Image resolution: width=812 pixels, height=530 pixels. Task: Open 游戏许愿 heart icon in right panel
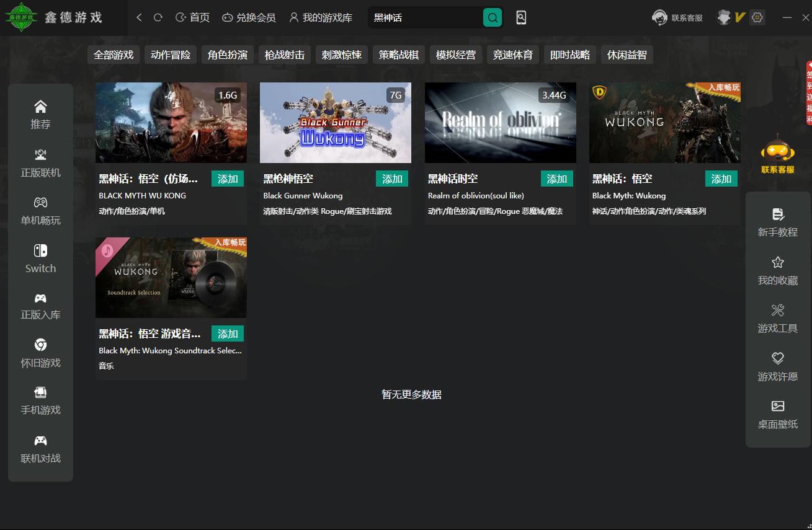(x=777, y=367)
